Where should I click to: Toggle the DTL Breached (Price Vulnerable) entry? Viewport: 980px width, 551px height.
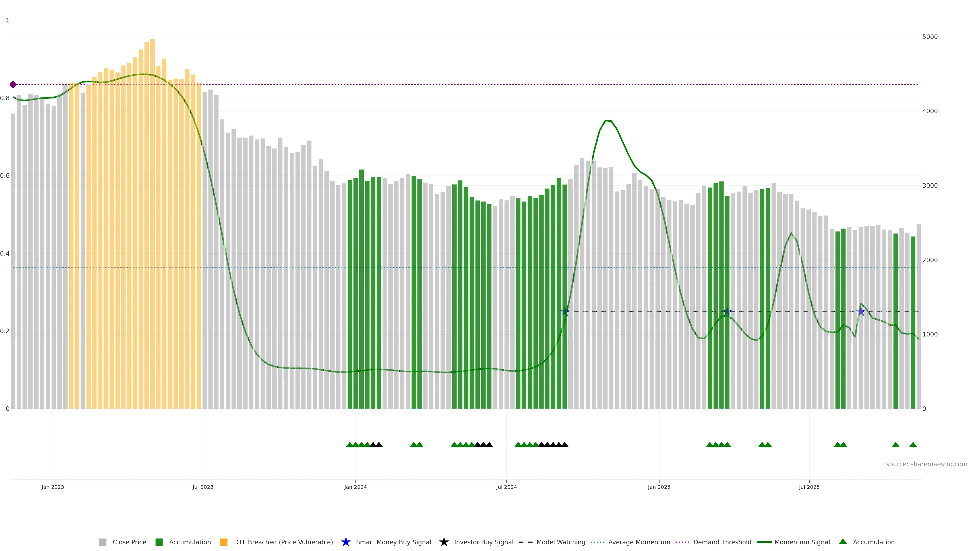(x=283, y=542)
